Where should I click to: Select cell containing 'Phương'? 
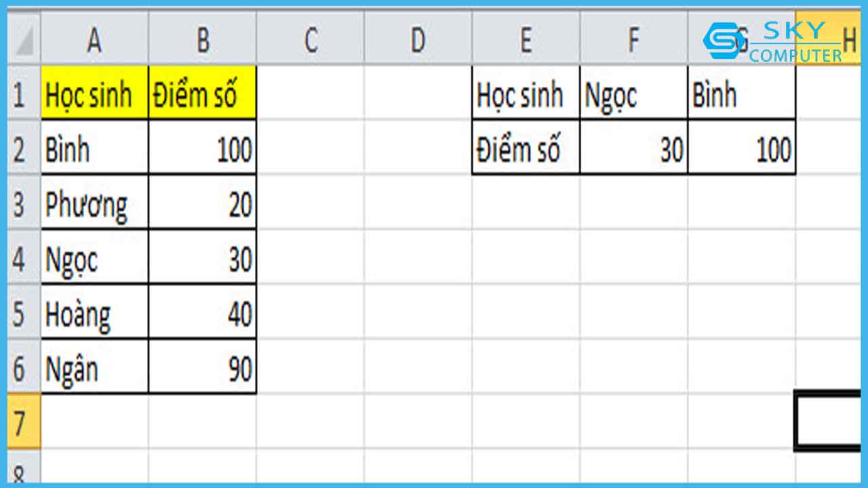pos(94,202)
